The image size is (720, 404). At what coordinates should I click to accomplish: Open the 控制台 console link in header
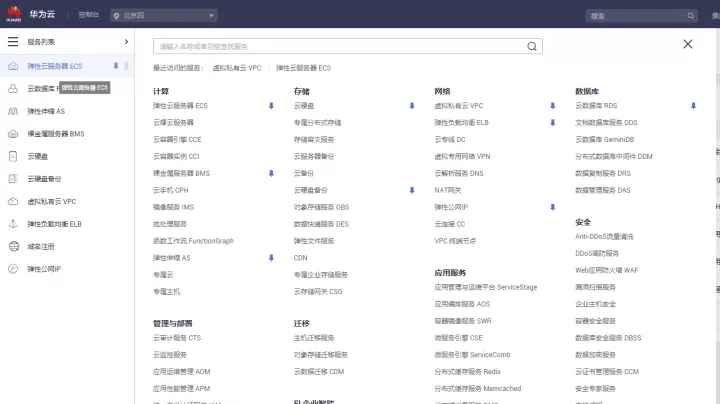click(89, 15)
